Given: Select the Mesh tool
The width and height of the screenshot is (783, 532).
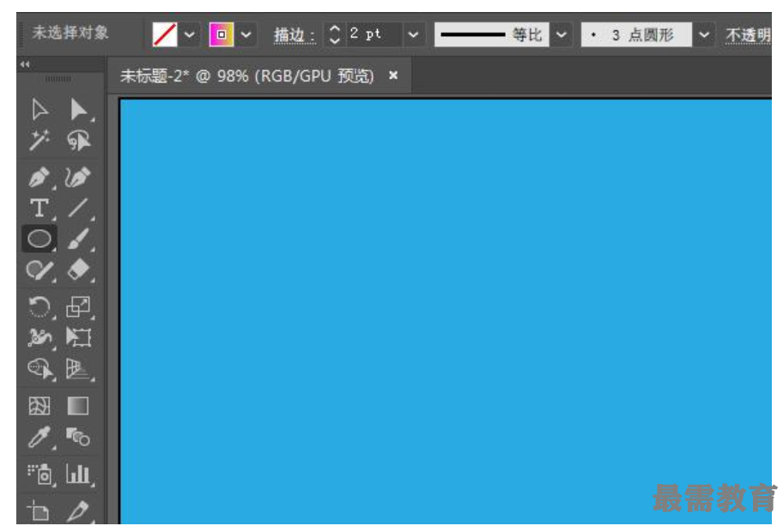Looking at the screenshot, I should 39,406.
